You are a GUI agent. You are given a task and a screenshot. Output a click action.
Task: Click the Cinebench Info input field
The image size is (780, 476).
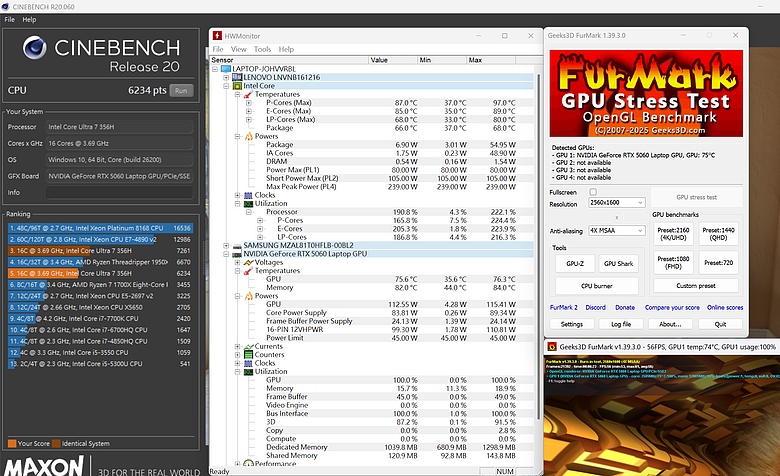[119, 192]
